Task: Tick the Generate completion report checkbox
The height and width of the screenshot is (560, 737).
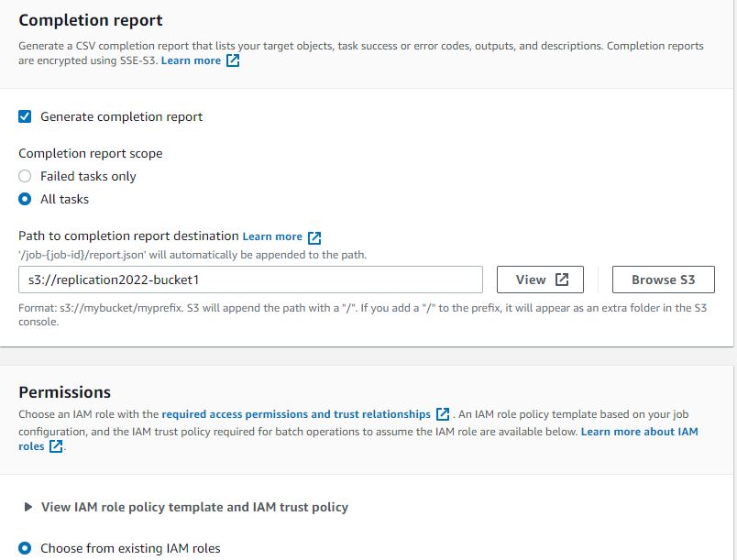Action: pos(25,116)
